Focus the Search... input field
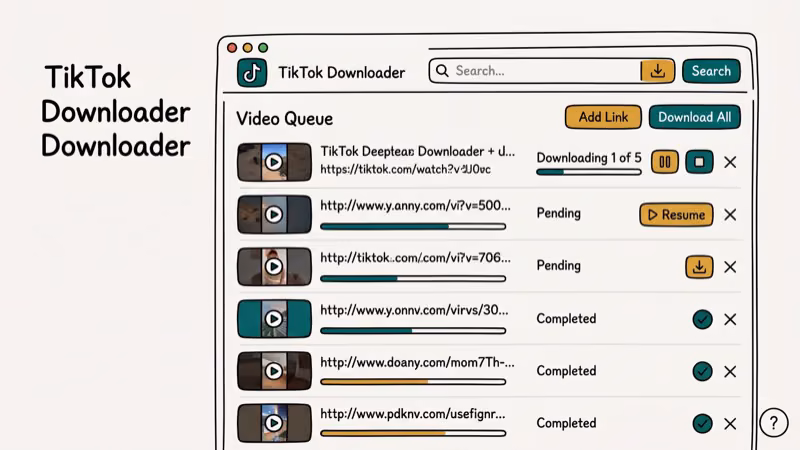The image size is (800, 450). click(x=535, y=70)
